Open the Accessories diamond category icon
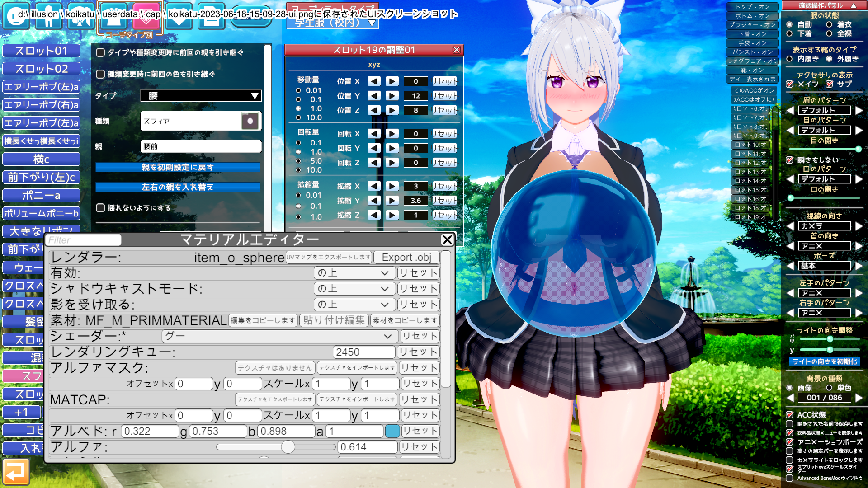Image resolution: width=868 pixels, height=488 pixels. [x=146, y=16]
